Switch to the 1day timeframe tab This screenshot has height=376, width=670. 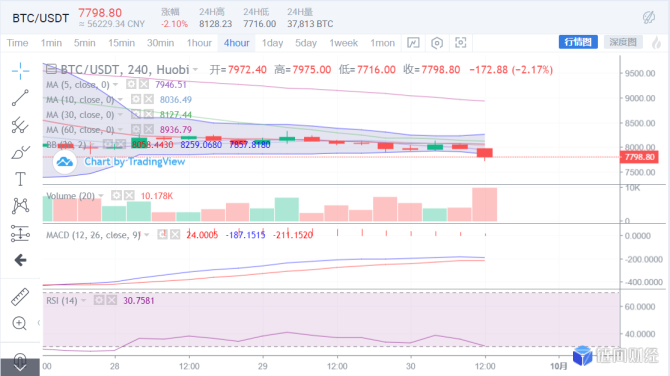[x=273, y=43]
